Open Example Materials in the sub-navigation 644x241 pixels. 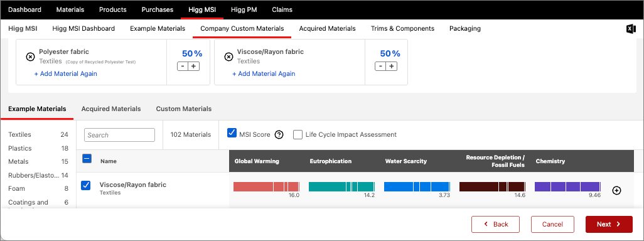(158, 29)
